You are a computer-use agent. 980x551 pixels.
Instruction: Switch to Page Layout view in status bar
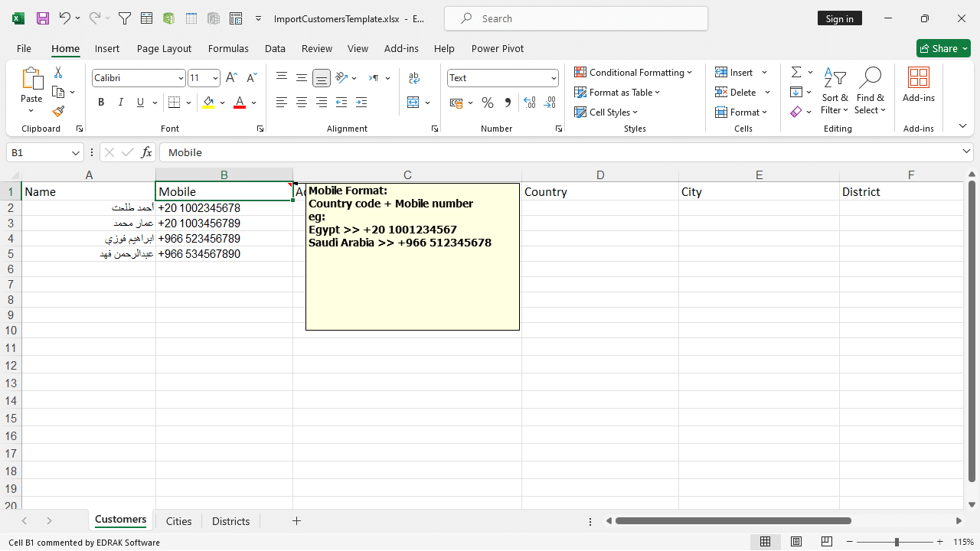coord(796,542)
